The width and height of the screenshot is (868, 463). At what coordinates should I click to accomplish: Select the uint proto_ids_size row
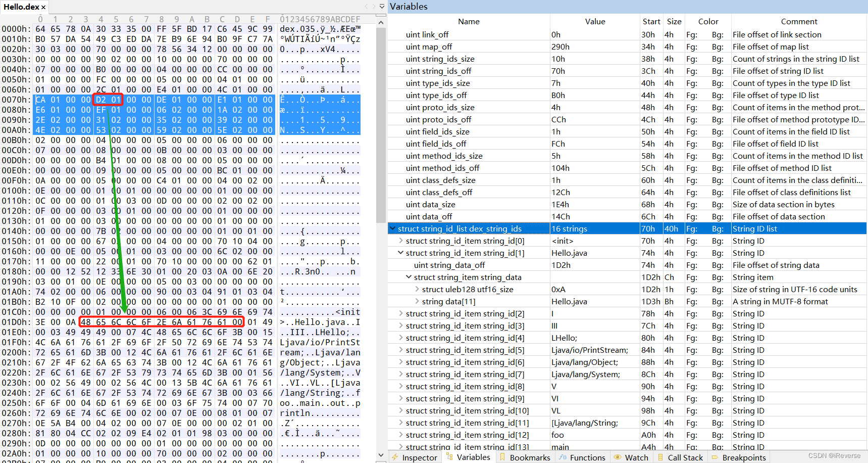[x=627, y=107]
